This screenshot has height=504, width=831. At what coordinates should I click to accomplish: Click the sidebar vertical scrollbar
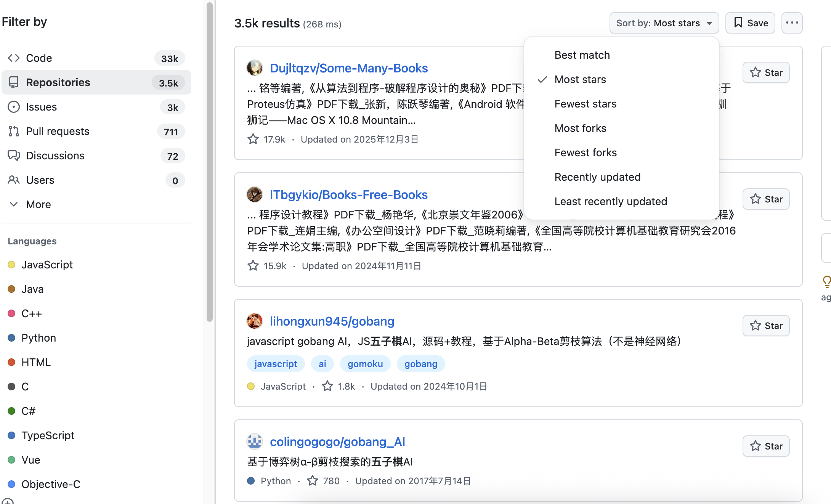(x=210, y=162)
